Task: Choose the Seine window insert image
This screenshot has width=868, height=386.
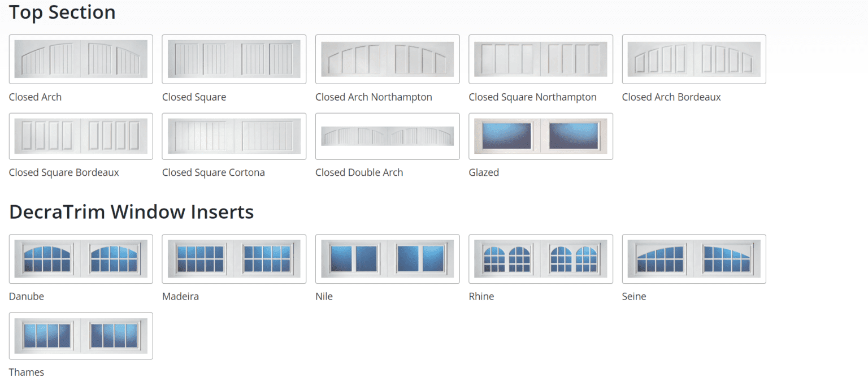Action: (x=694, y=259)
